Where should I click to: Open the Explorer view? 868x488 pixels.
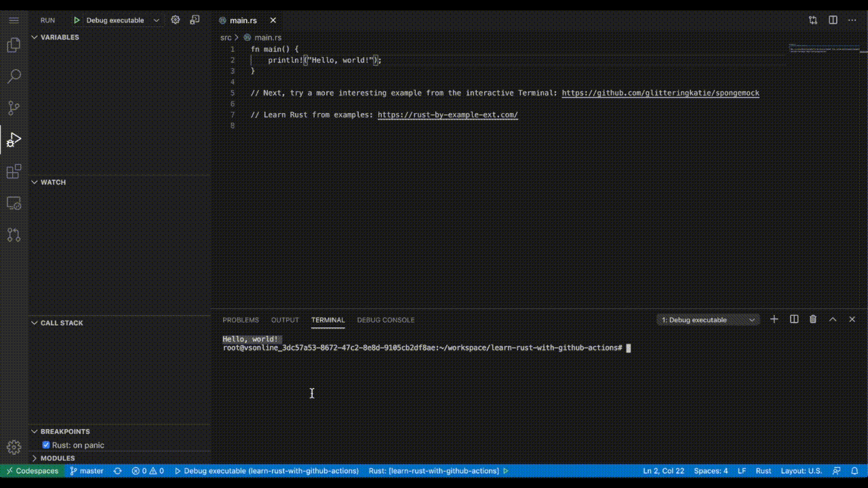pyautogui.click(x=14, y=45)
